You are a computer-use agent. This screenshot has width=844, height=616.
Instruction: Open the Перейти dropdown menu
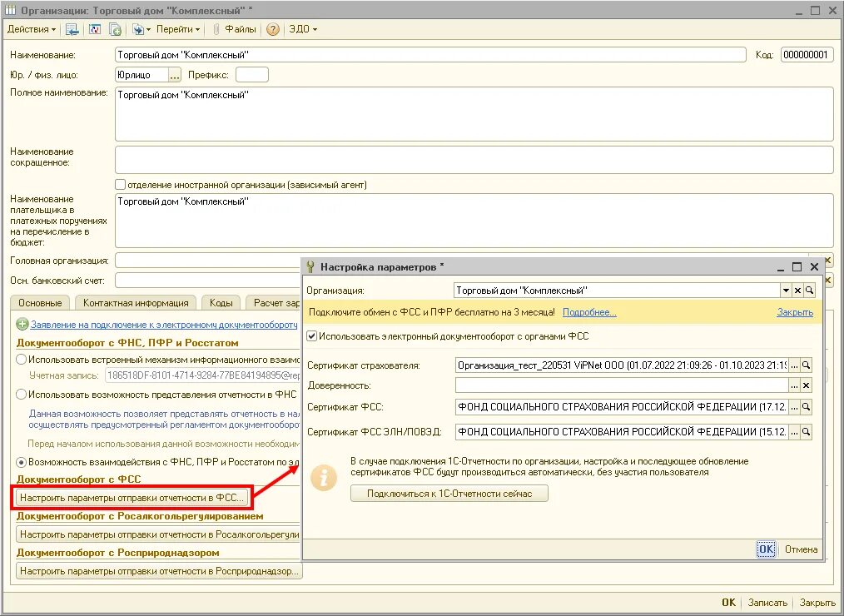178,29
